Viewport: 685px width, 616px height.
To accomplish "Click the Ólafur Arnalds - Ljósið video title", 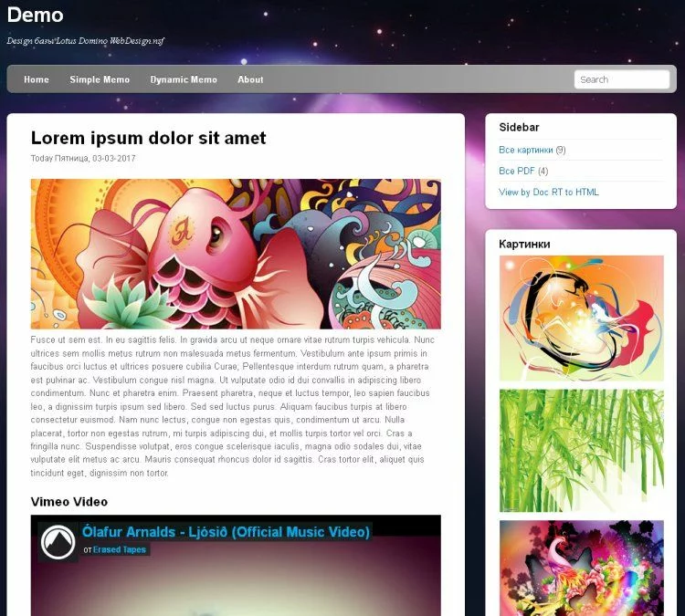I will pyautogui.click(x=226, y=531).
